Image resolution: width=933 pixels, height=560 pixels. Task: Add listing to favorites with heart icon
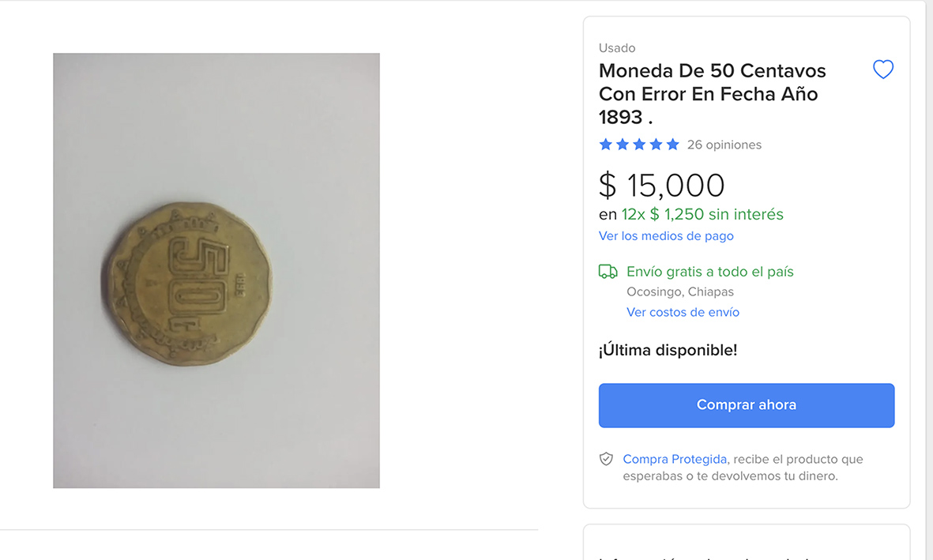(x=883, y=70)
